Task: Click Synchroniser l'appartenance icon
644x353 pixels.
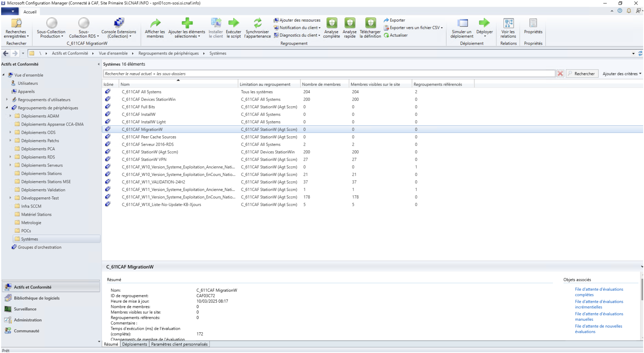Action: click(257, 23)
